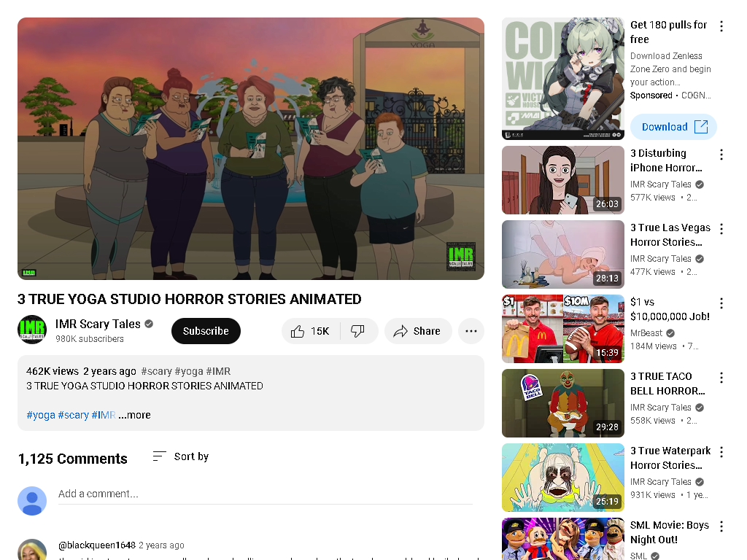Open the MrBeast channel name
This screenshot has height=560, width=747.
pos(646,332)
